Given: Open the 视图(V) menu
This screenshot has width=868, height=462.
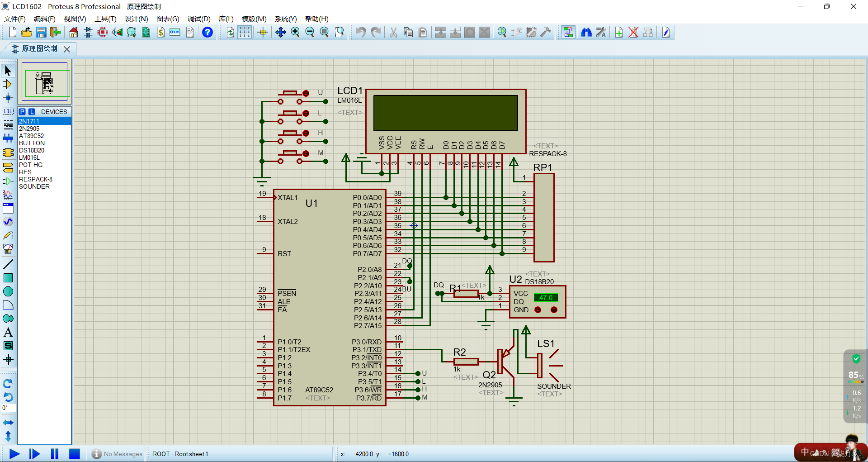Looking at the screenshot, I should [75, 19].
